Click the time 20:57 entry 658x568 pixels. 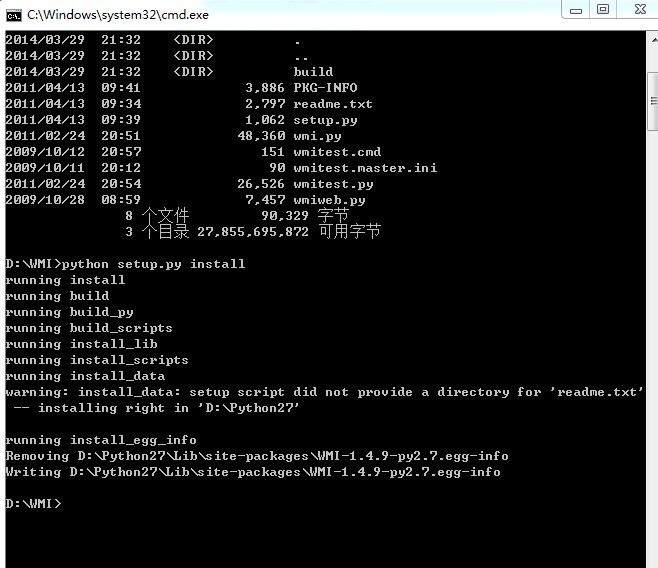coord(121,152)
